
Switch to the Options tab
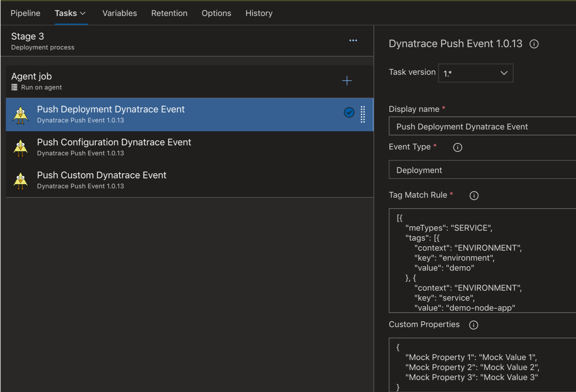click(x=217, y=13)
